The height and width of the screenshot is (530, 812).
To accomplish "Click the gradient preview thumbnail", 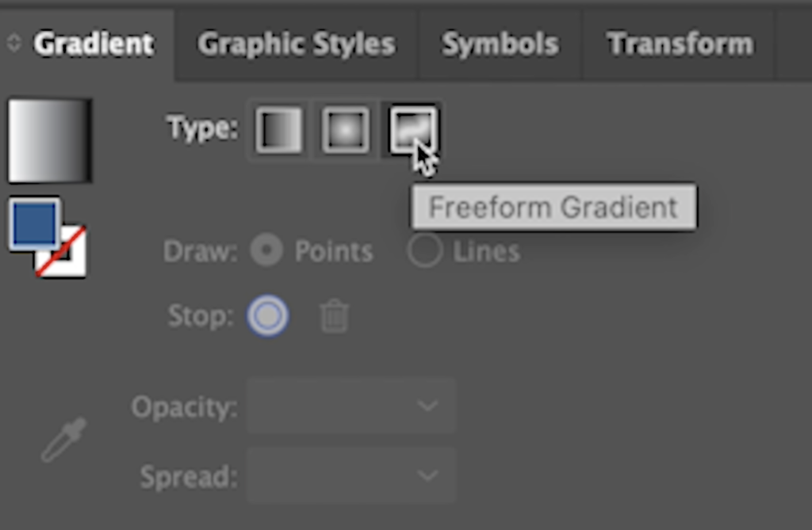I will [x=50, y=141].
